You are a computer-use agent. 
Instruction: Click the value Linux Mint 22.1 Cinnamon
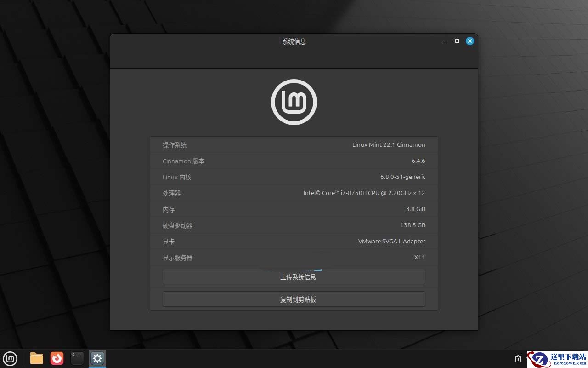click(389, 145)
